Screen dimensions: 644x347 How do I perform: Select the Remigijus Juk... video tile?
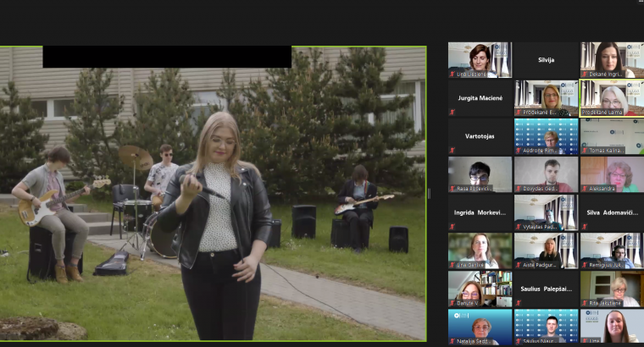[612, 250]
